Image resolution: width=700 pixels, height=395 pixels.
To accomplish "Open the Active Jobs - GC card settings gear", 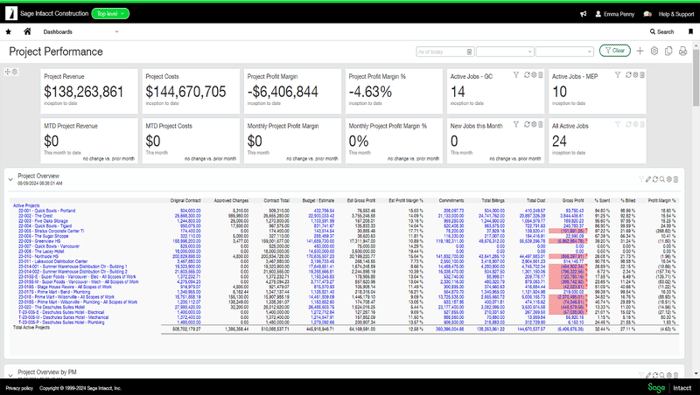I will 534,75.
